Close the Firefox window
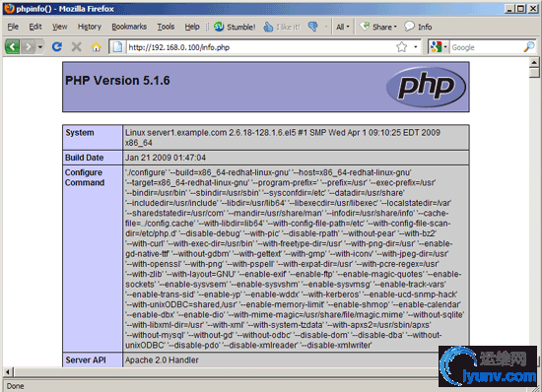The width and height of the screenshot is (542, 392). click(x=533, y=9)
